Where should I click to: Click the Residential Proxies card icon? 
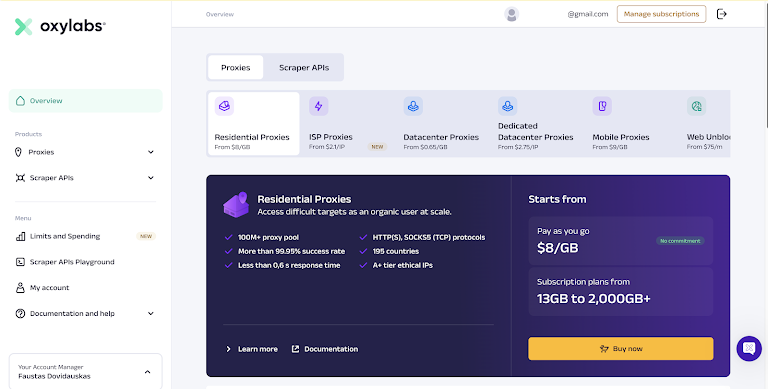(224, 106)
